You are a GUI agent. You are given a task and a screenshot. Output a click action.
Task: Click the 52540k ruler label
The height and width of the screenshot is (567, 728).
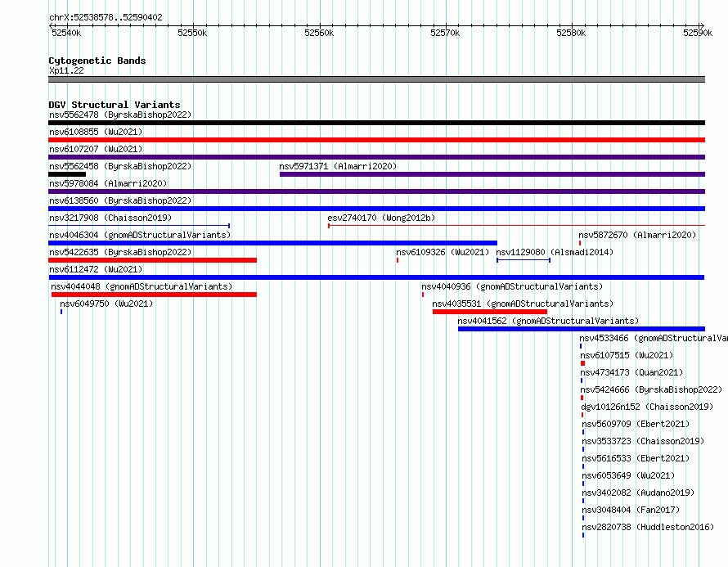66,33
